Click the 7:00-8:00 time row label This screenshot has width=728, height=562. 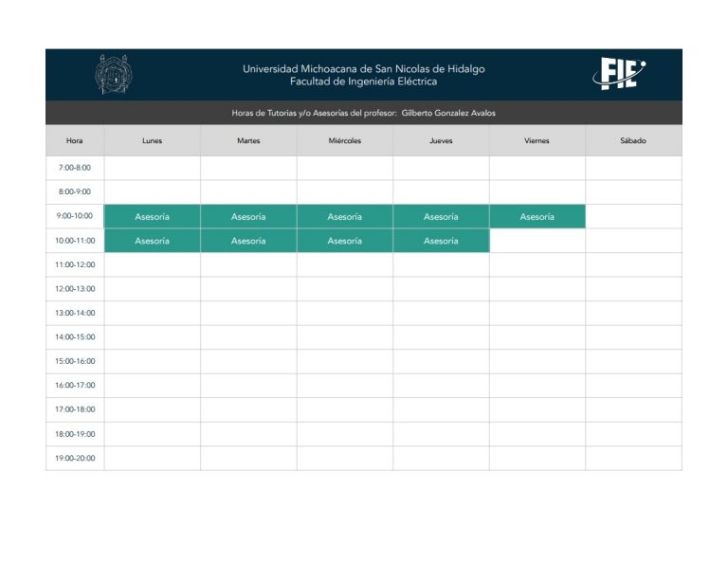click(x=75, y=168)
